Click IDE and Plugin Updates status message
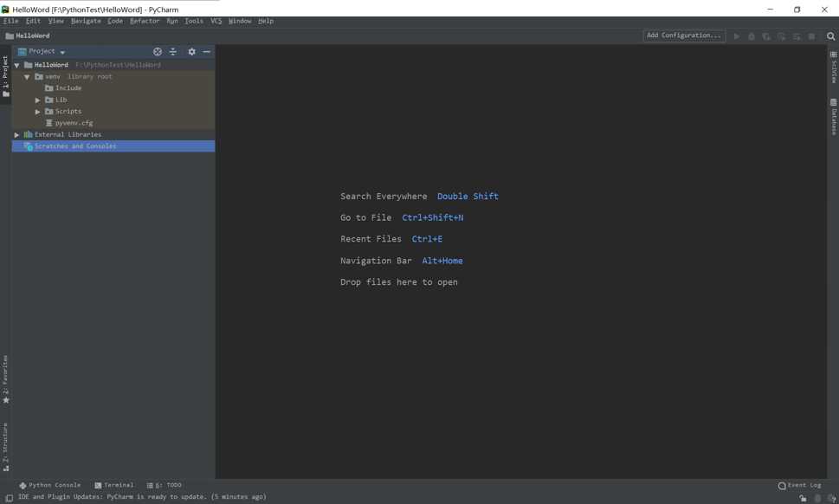839x504 pixels. pos(142,497)
